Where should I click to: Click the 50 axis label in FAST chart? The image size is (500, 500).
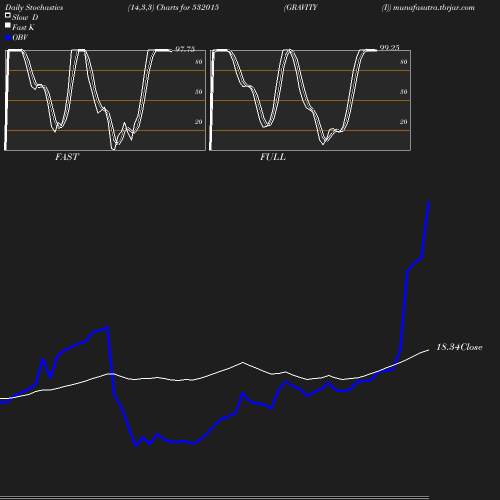click(x=199, y=92)
